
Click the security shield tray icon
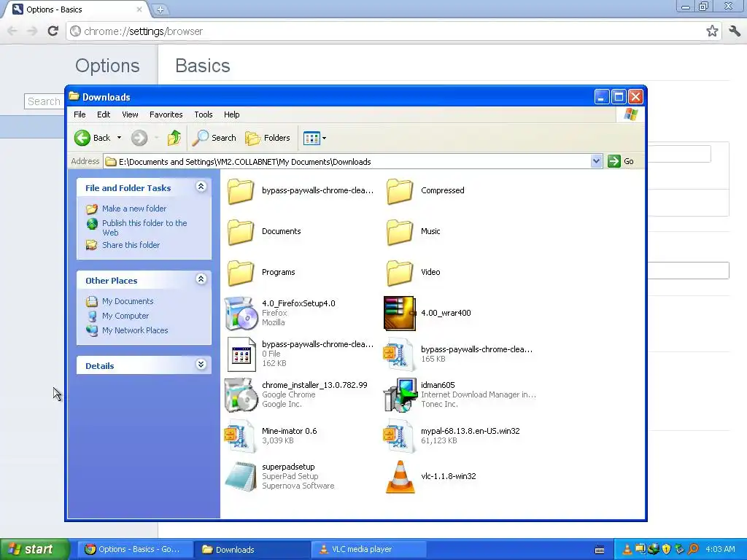click(666, 550)
